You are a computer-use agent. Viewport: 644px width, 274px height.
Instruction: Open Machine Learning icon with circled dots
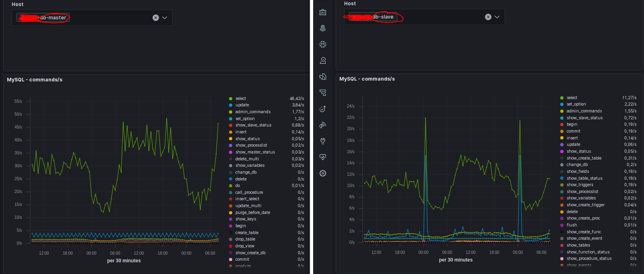323,44
